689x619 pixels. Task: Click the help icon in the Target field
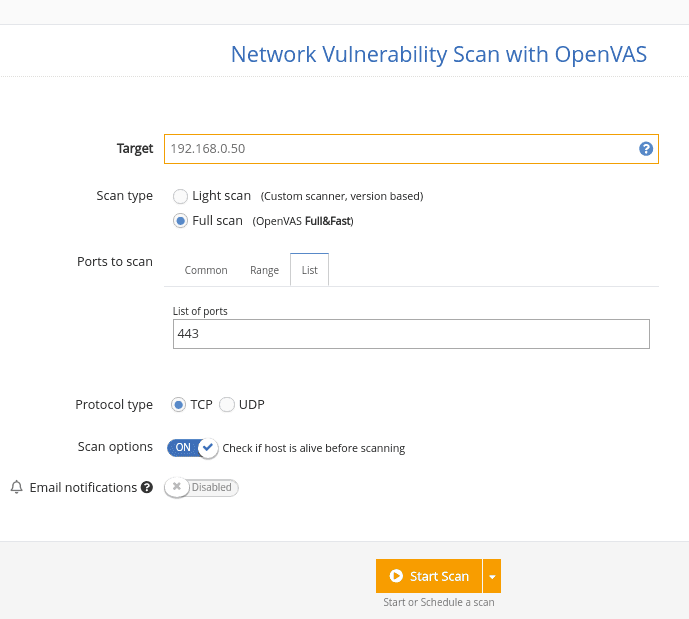pyautogui.click(x=646, y=149)
